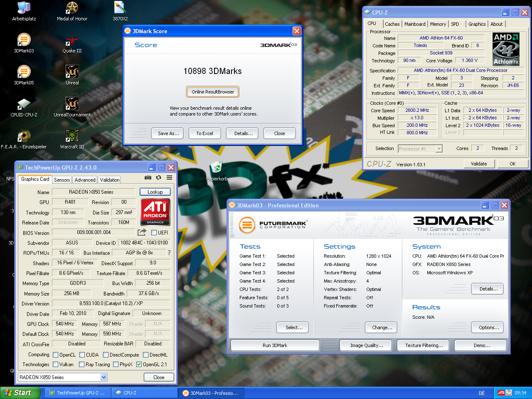Toggle the CUDA checkbox
The width and height of the screenshot is (532, 399).
(x=82, y=355)
